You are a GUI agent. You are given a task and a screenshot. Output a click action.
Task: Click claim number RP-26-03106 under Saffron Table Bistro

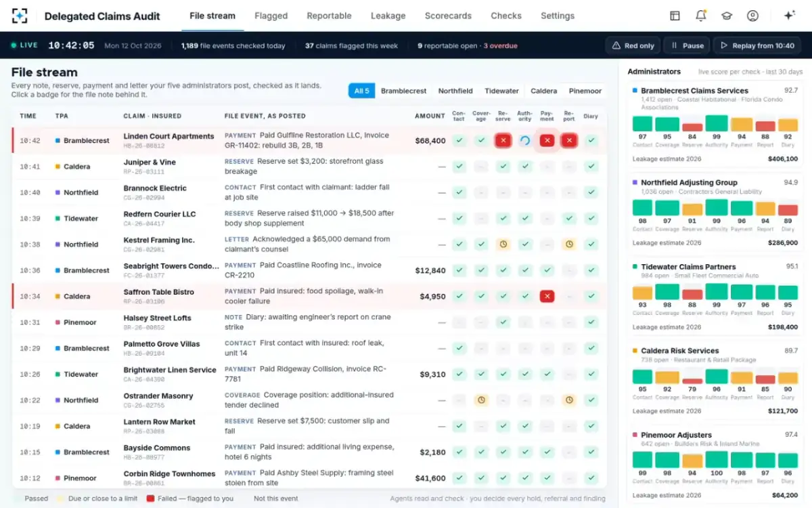pyautogui.click(x=143, y=301)
